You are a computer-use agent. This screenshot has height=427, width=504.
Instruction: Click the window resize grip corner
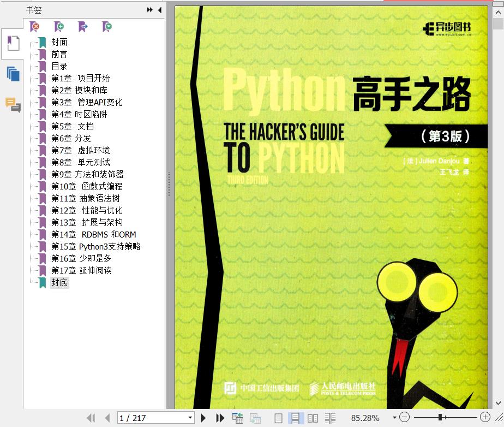coord(500,418)
